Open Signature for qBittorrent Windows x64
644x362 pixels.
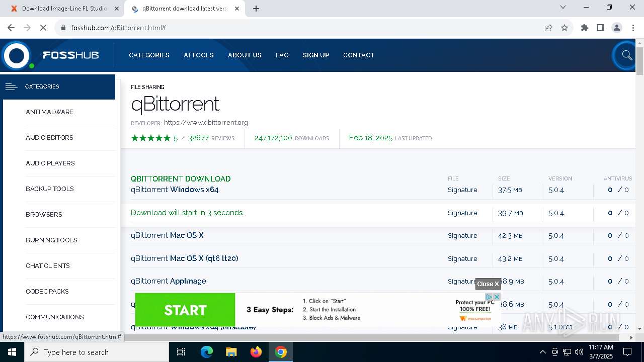pyautogui.click(x=462, y=190)
